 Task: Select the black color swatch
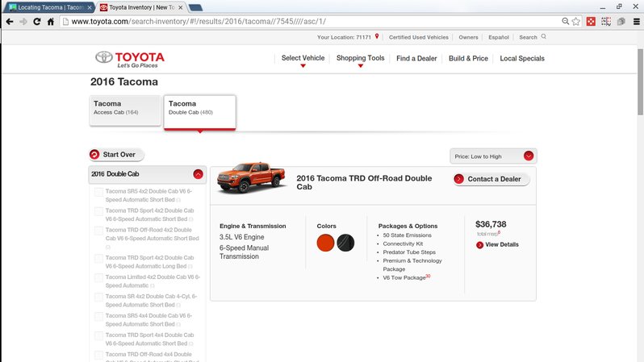coord(345,243)
